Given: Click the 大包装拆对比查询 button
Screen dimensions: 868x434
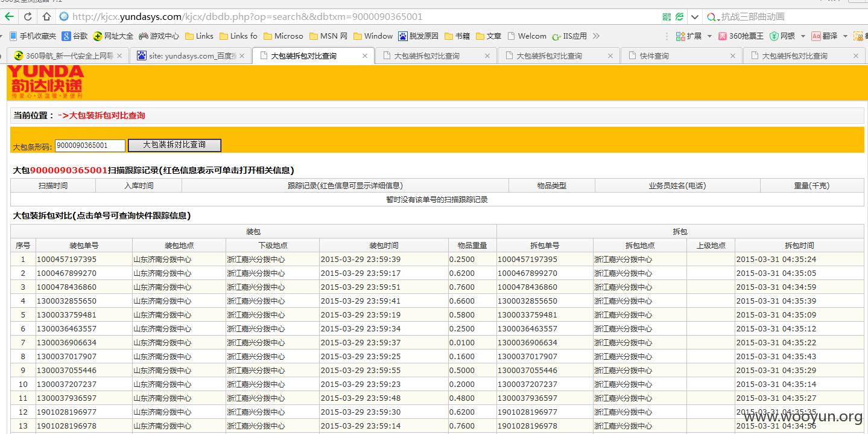Looking at the screenshot, I should click(174, 145).
